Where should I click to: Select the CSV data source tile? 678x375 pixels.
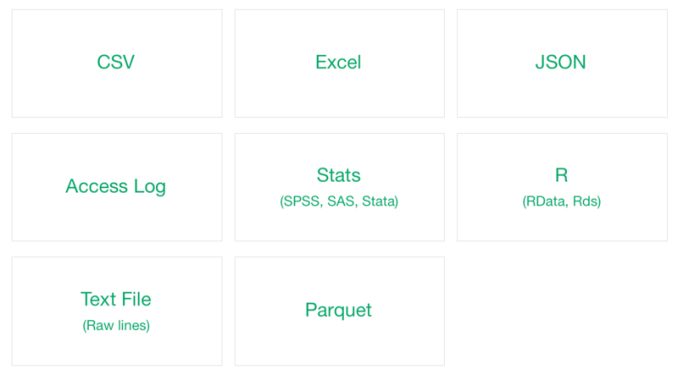(117, 64)
